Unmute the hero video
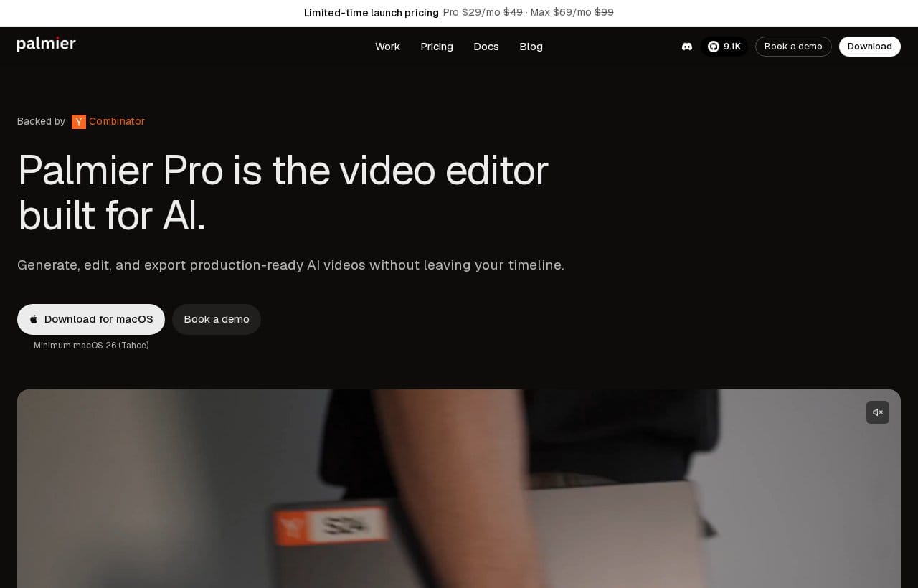Viewport: 918px width, 588px height. point(878,412)
